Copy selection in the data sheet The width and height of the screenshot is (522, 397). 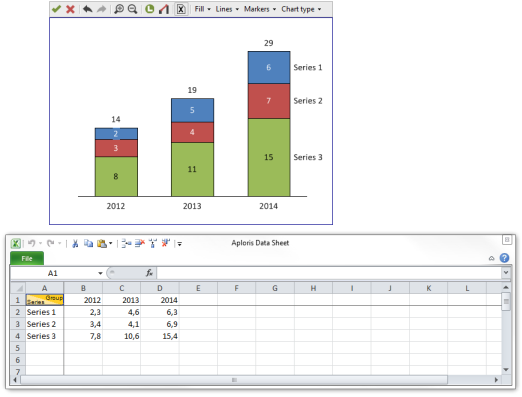coord(88,244)
